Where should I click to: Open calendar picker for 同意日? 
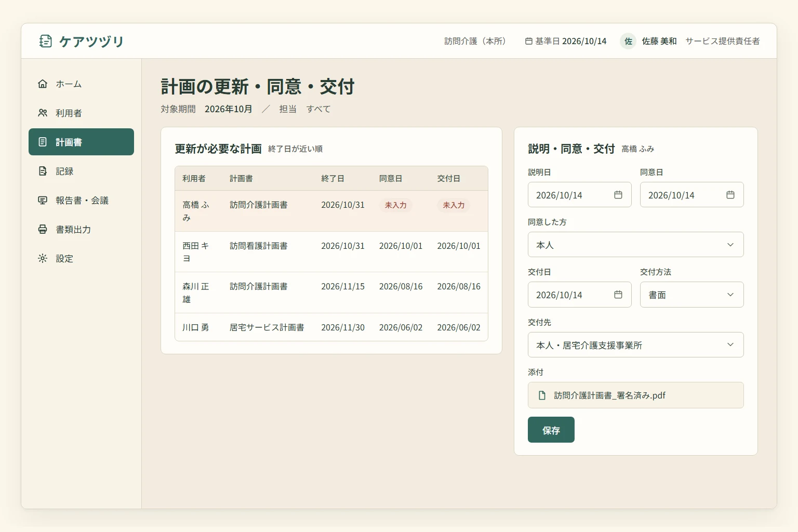(x=730, y=195)
